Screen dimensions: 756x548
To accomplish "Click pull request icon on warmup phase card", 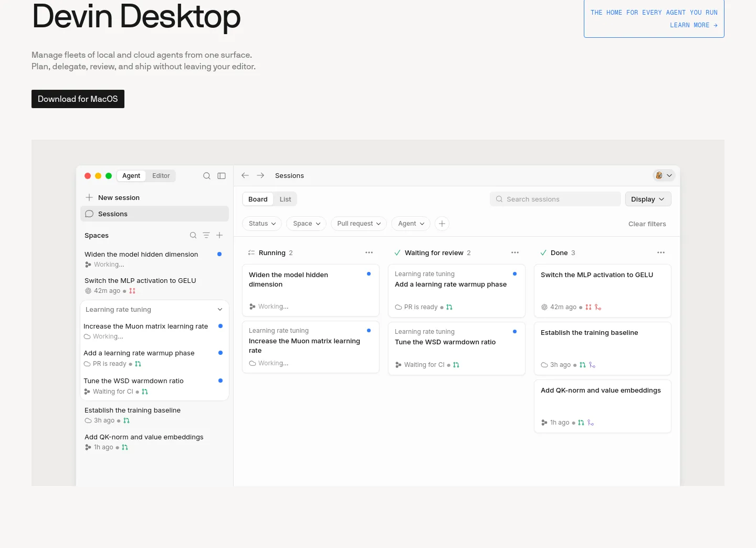I will click(x=449, y=307).
